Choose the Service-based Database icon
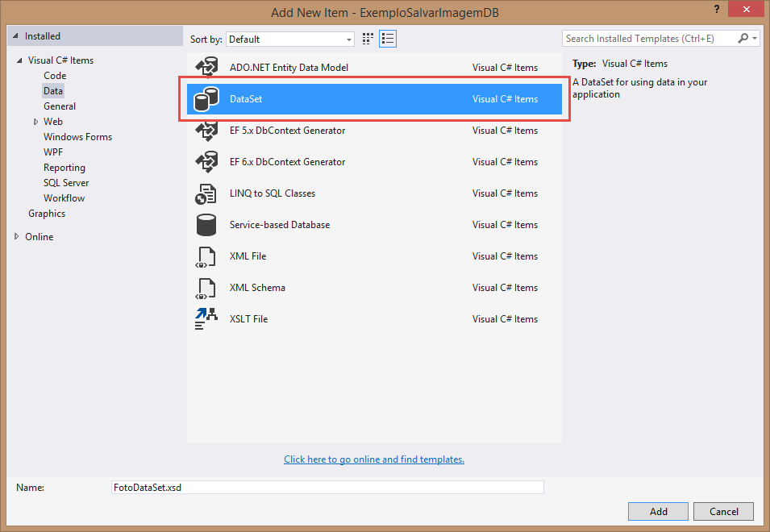The width and height of the screenshot is (770, 532). tap(206, 225)
